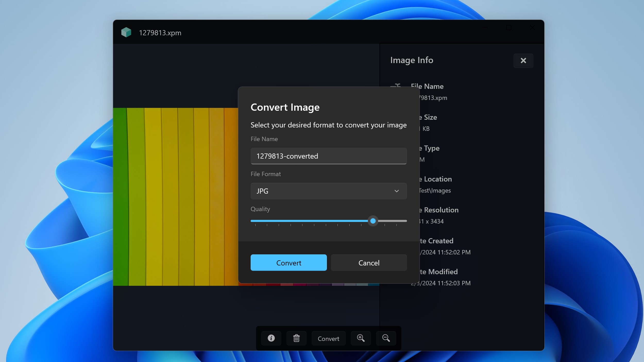Click the unfilled end of Quality slider track
The image size is (644, 362).
point(392,221)
